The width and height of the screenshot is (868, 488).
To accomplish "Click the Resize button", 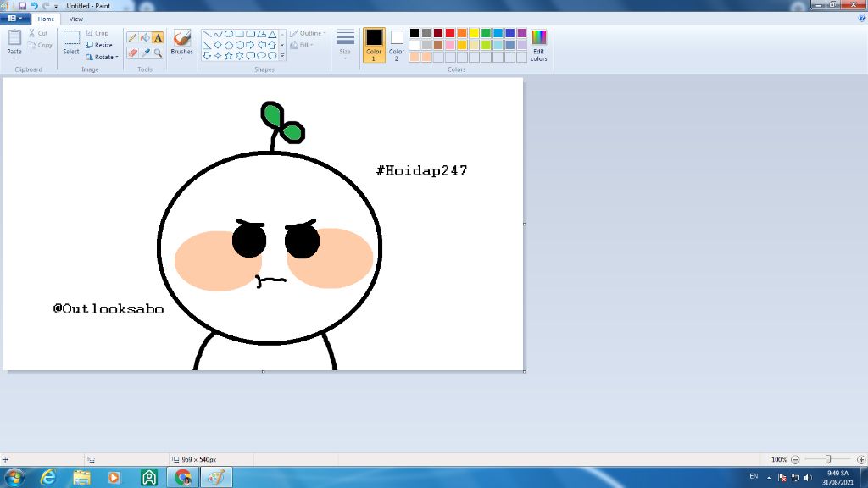I will tap(99, 46).
